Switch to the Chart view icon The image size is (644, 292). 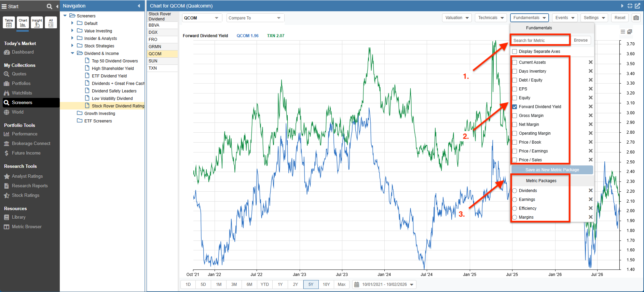[x=23, y=23]
